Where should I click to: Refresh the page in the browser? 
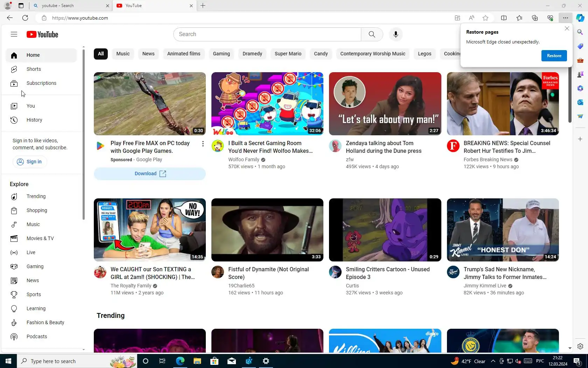pyautogui.click(x=25, y=18)
